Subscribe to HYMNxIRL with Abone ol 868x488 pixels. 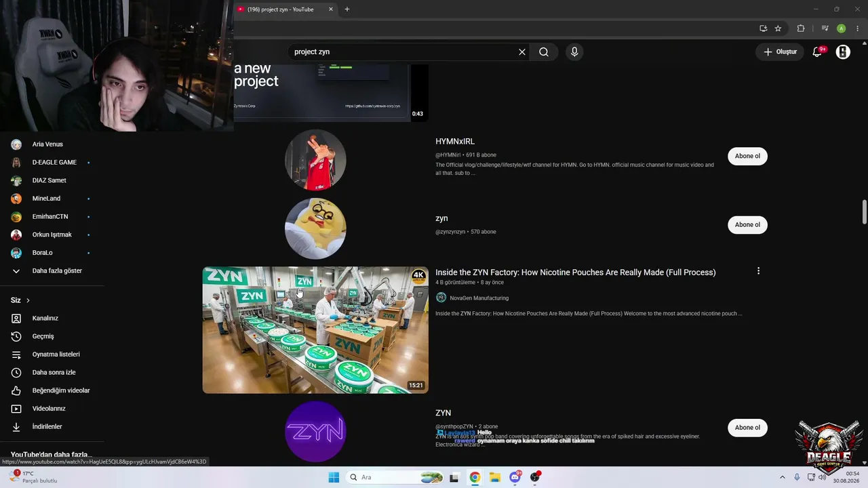[747, 156]
